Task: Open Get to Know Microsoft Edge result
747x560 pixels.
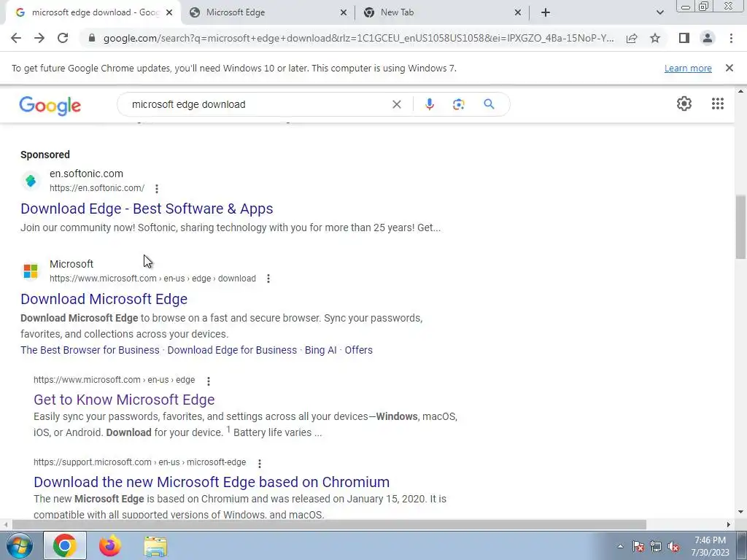Action: tap(124, 400)
